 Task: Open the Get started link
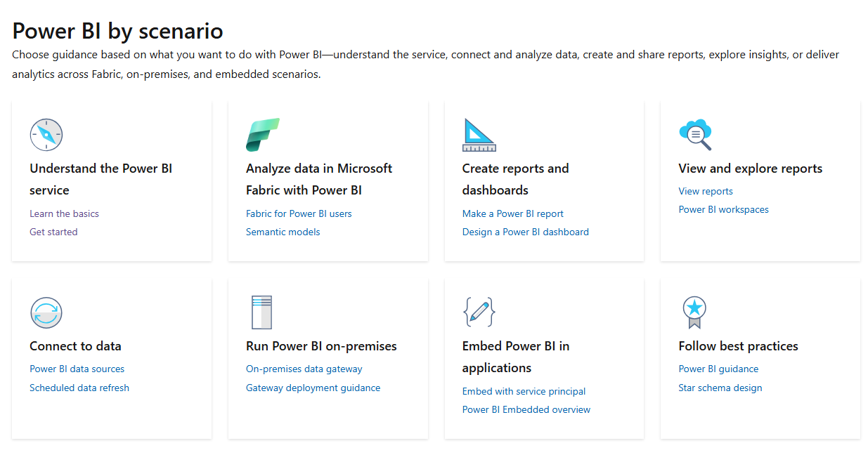pyautogui.click(x=53, y=232)
